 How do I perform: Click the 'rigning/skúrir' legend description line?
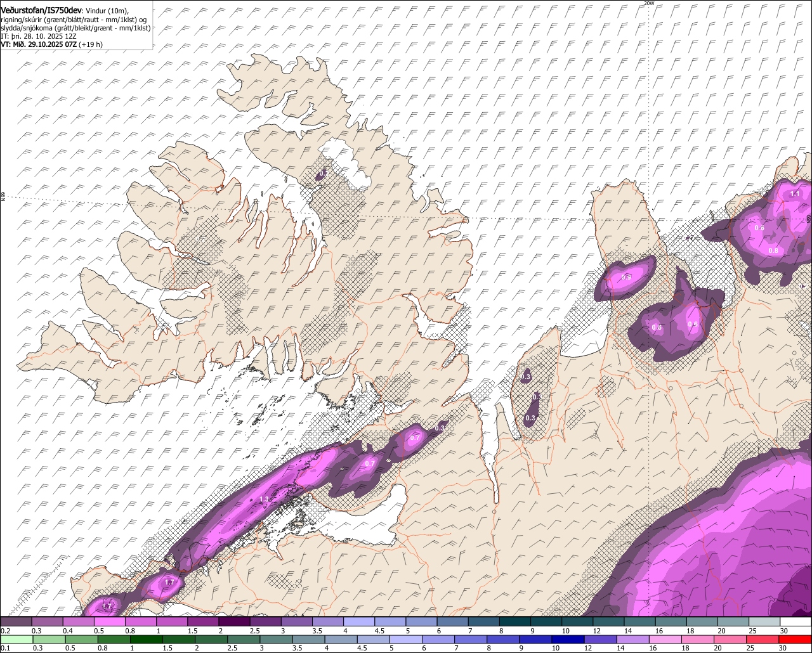[74, 19]
